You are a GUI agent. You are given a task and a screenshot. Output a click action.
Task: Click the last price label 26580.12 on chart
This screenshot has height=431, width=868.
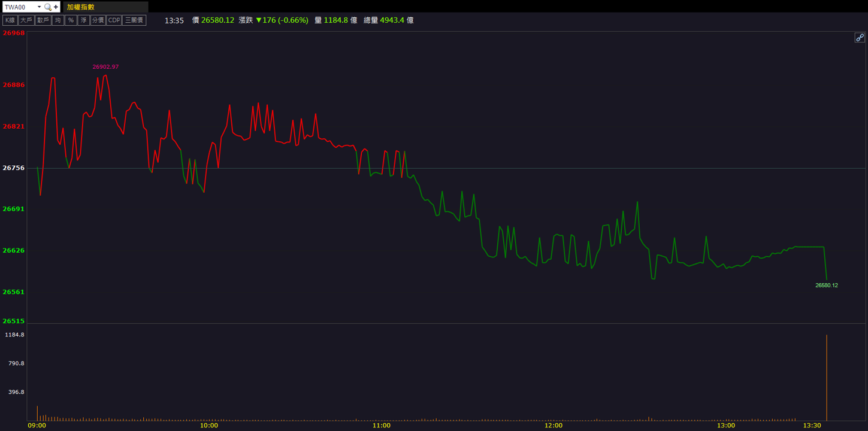pyautogui.click(x=827, y=286)
